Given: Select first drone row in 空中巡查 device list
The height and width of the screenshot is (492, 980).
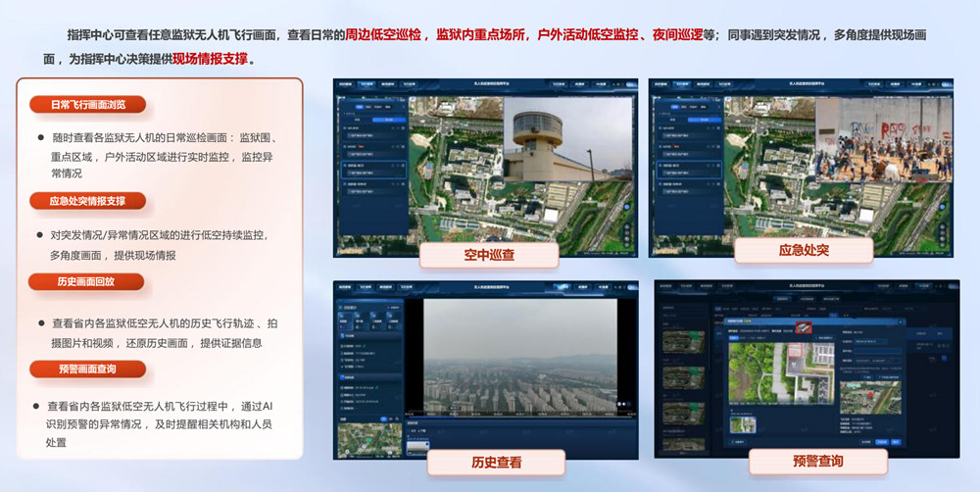Looking at the screenshot, I should point(374,132).
